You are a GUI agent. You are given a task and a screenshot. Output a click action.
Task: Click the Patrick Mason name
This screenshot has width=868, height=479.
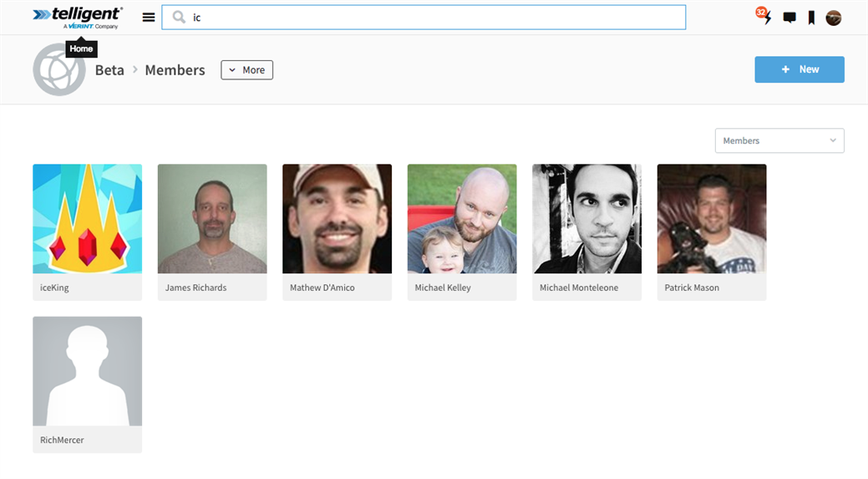click(692, 288)
